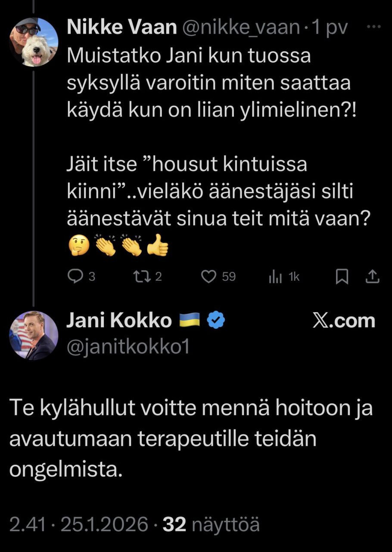
Task: Like Nikke Vaan's post with heart icon
Action: (x=209, y=277)
